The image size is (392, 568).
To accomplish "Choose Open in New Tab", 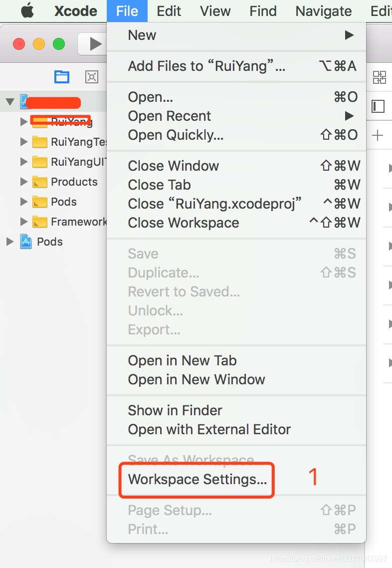I will [x=236, y=360].
